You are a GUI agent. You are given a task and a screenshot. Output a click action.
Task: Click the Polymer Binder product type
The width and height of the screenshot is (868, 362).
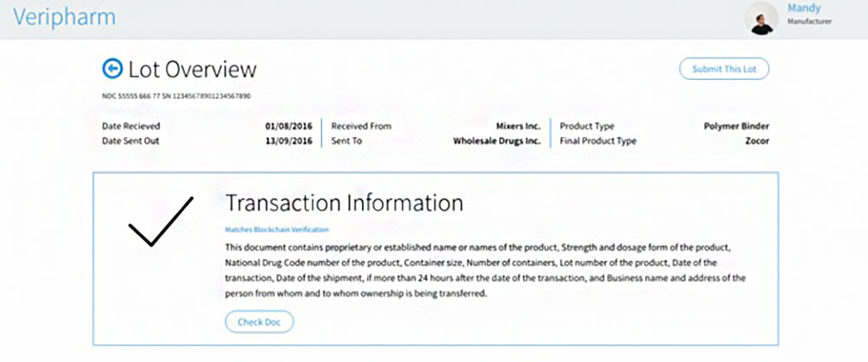[736, 126]
